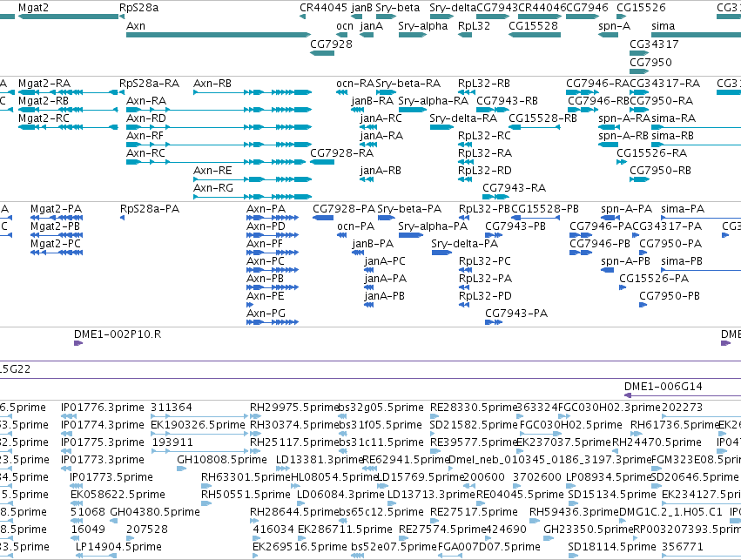Viewport: 741px width, 560px height.
Task: Select the 207528 EST label
Action: (x=147, y=530)
